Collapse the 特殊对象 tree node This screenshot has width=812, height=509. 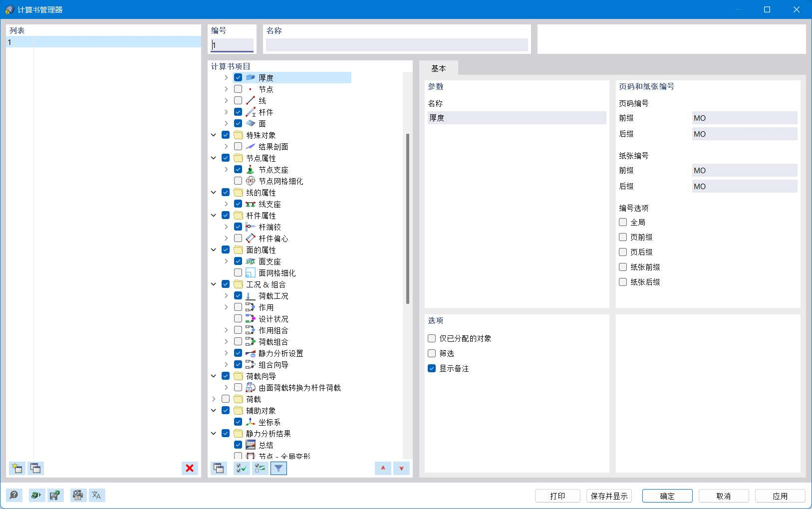(214, 134)
